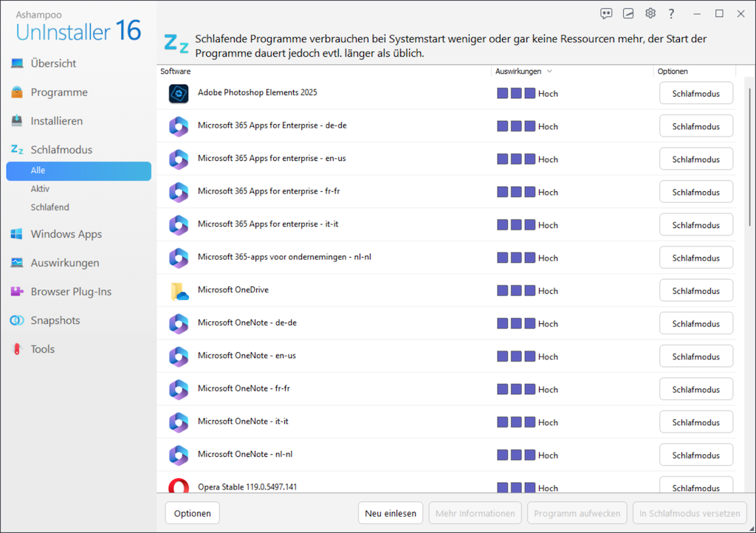Sort by the Auswirkungen column dropdown arrow
This screenshot has width=756, height=533.
(549, 72)
